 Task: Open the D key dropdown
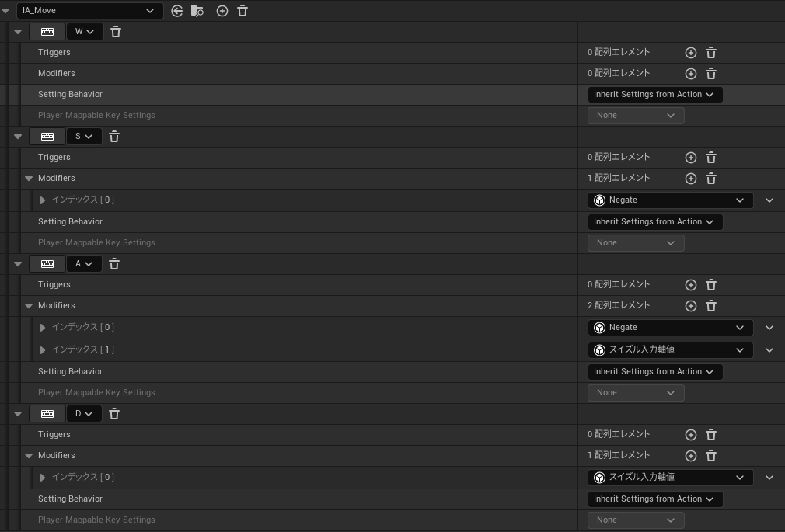pyautogui.click(x=84, y=413)
